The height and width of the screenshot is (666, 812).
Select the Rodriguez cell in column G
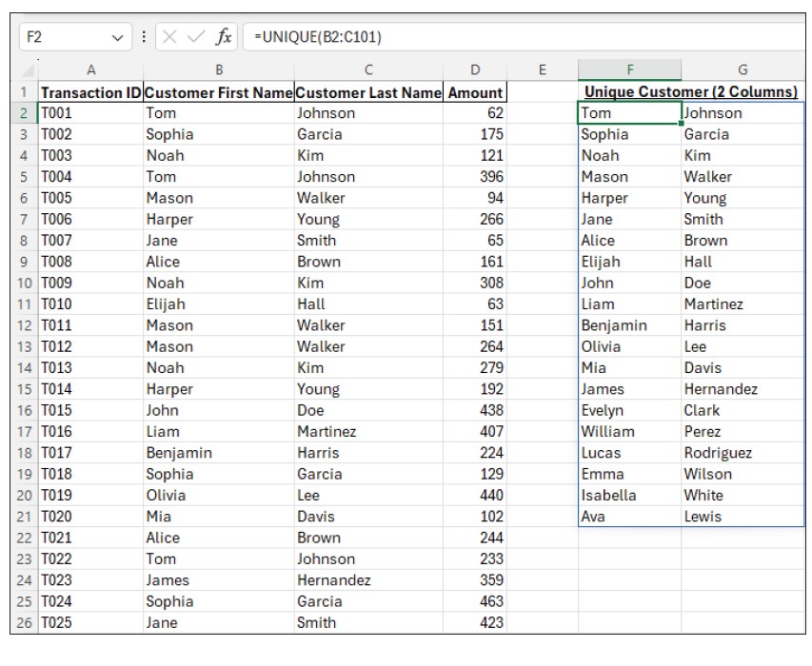[x=743, y=453]
